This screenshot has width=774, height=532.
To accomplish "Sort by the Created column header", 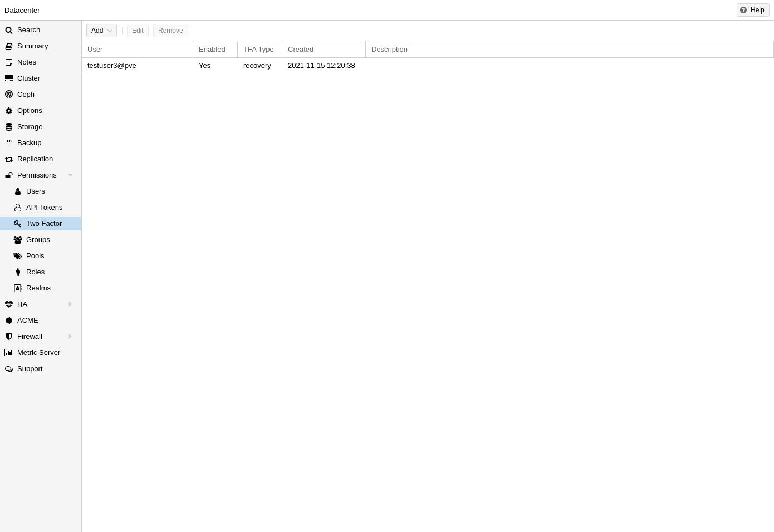I will tap(323, 50).
